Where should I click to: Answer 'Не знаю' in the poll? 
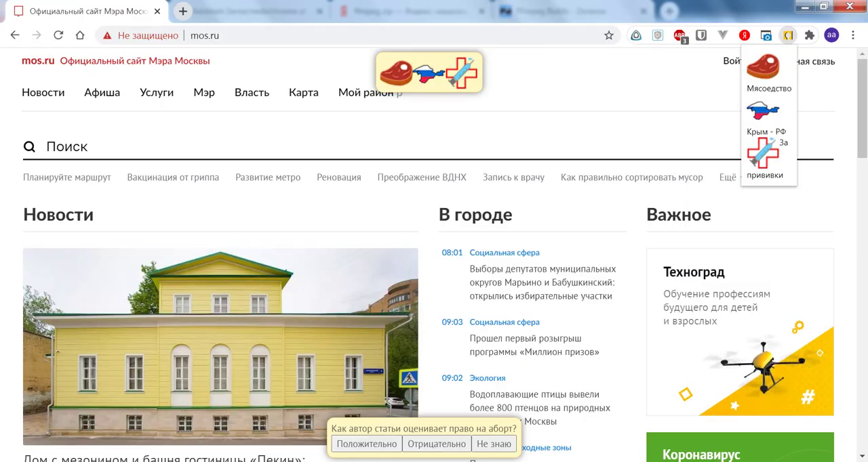494,444
